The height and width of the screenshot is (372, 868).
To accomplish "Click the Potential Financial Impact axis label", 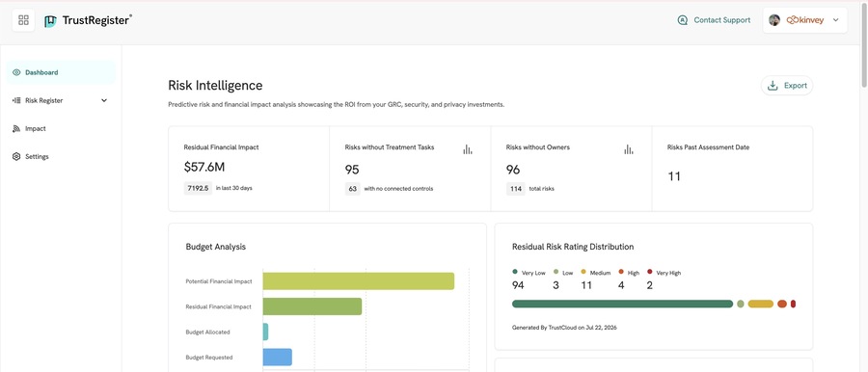I will point(219,281).
